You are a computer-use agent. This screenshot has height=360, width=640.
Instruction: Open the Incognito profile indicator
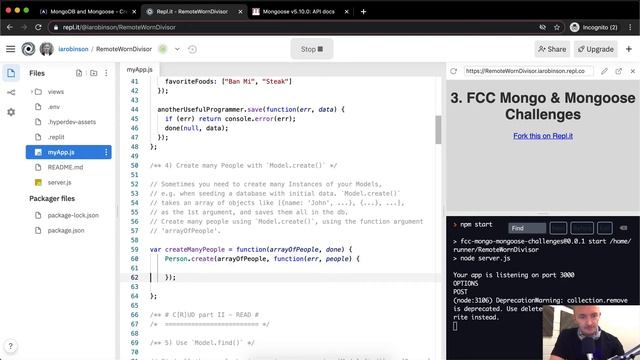pyautogui.click(x=594, y=27)
